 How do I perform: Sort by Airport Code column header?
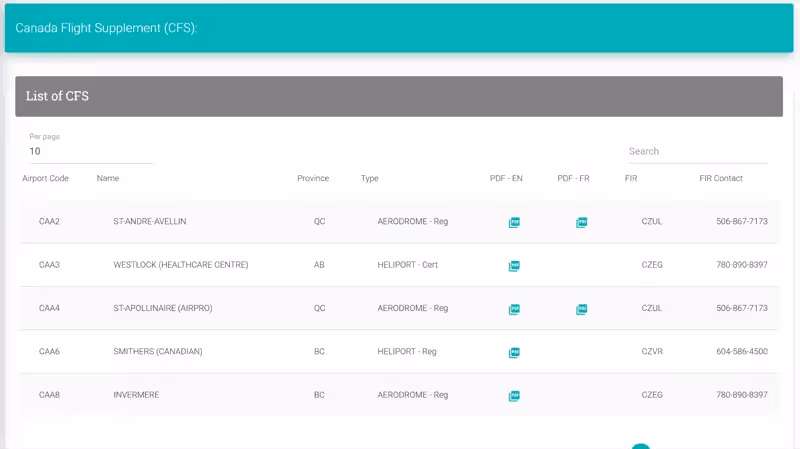tap(46, 179)
